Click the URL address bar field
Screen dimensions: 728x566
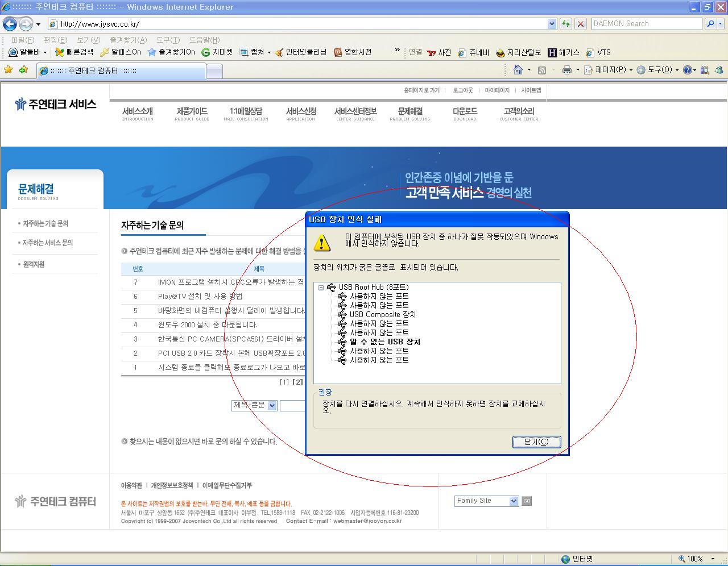297,24
